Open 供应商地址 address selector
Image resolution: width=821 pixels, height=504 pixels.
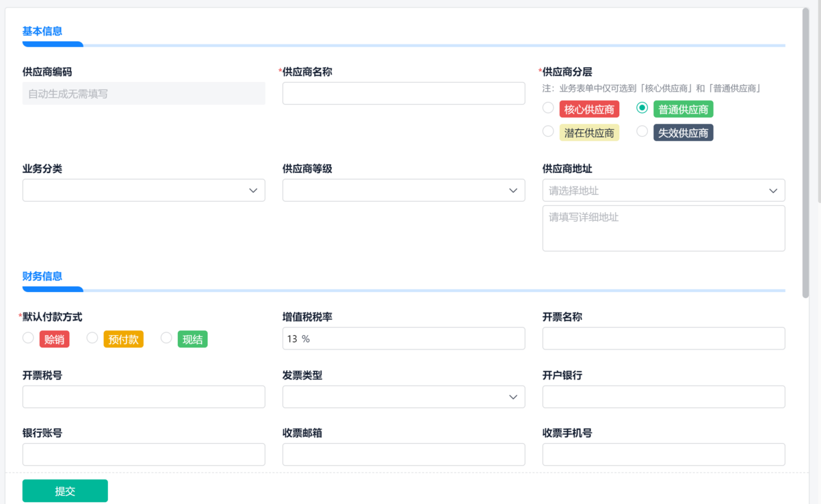[664, 191]
